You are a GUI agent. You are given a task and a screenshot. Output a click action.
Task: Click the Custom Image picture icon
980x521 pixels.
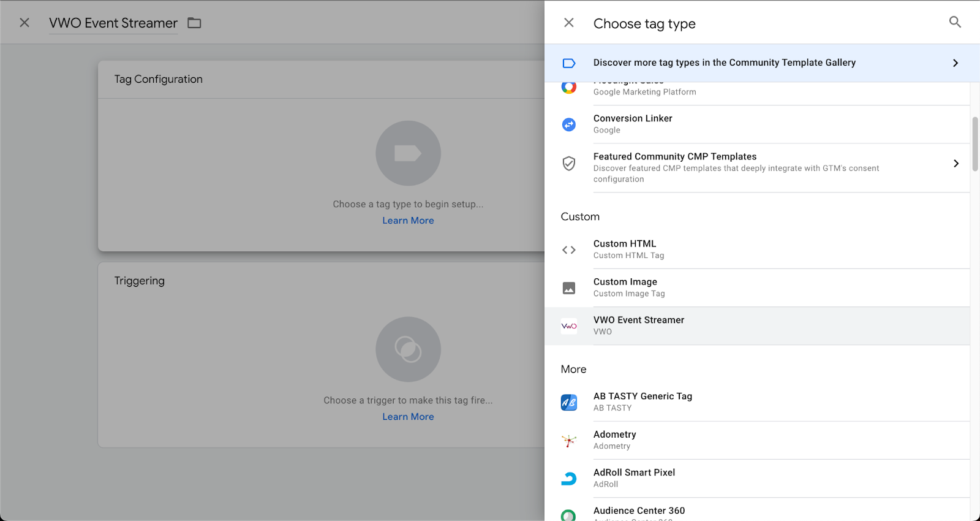tap(569, 288)
